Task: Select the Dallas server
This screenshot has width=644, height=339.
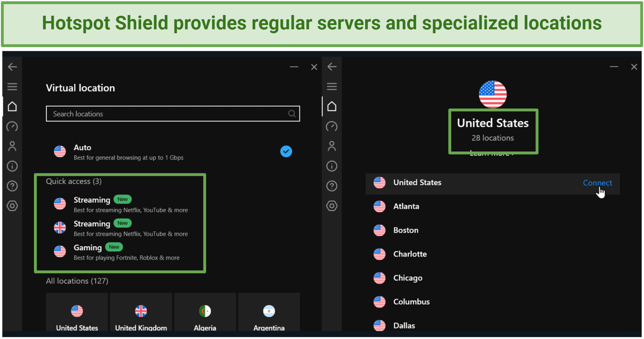Action: point(493,325)
